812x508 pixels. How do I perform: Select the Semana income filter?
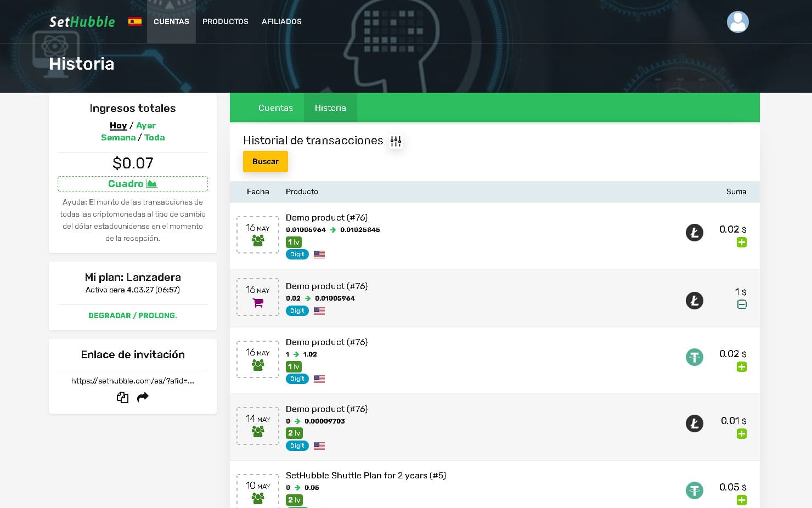(x=118, y=138)
